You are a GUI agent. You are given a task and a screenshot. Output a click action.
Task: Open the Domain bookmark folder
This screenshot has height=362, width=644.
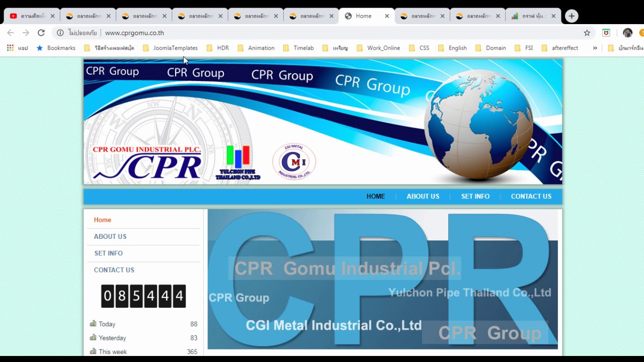point(490,48)
